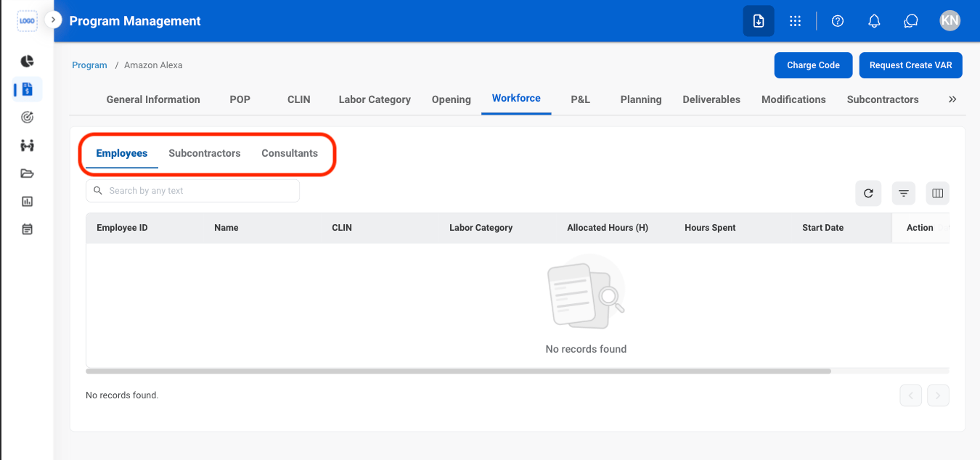Click the Start Date column header
Viewport: 980px width, 460px height.
pyautogui.click(x=823, y=228)
